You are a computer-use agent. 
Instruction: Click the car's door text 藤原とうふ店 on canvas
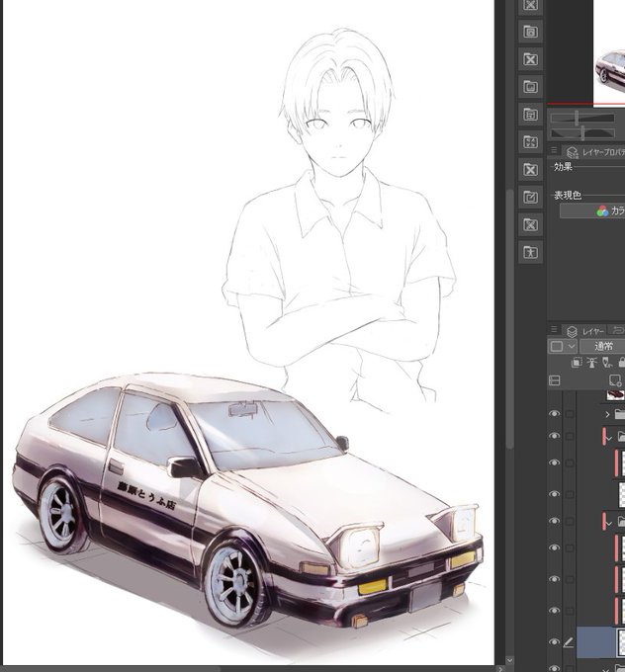146,494
